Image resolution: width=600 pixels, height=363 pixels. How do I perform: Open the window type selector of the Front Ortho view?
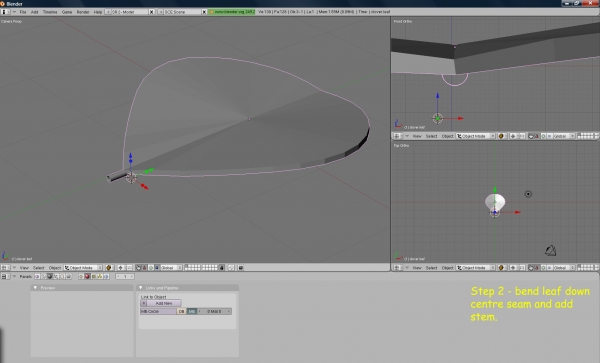pos(398,136)
